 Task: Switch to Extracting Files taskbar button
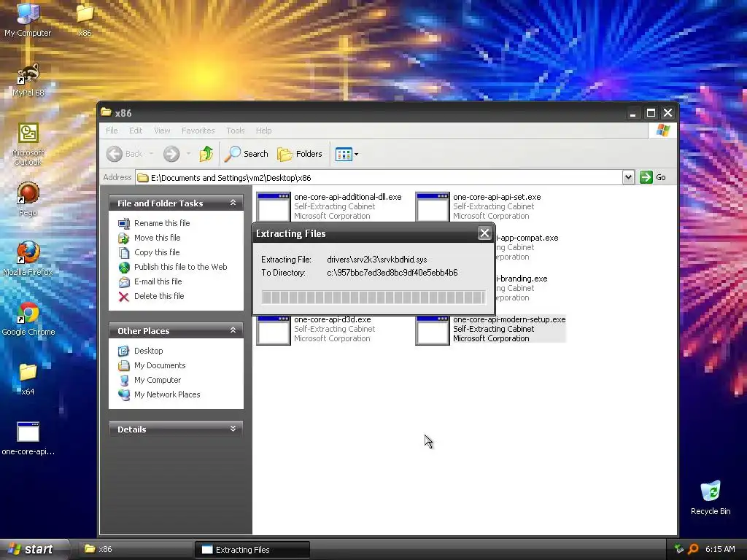[252, 550]
